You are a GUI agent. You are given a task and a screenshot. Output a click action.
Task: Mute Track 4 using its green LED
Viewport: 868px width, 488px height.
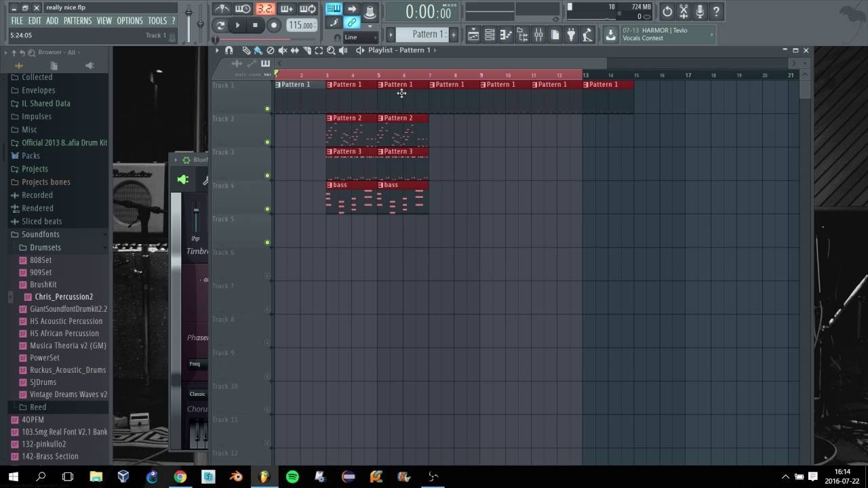tap(267, 209)
